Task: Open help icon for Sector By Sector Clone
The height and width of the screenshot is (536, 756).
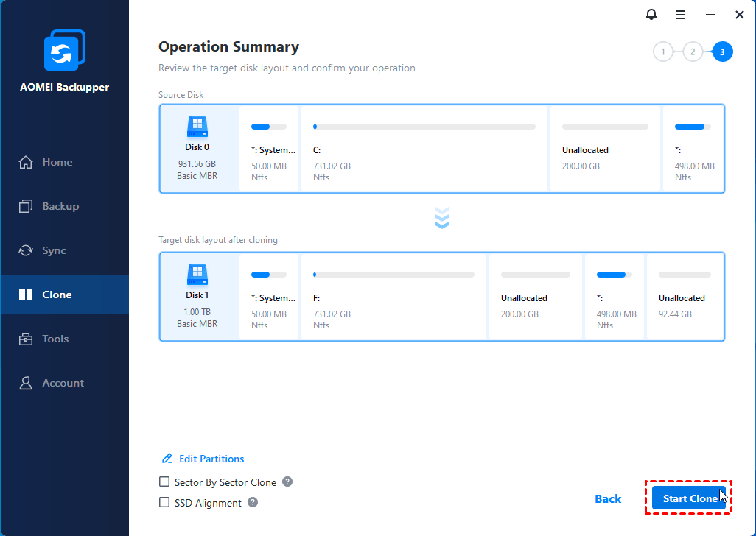Action: pos(287,482)
